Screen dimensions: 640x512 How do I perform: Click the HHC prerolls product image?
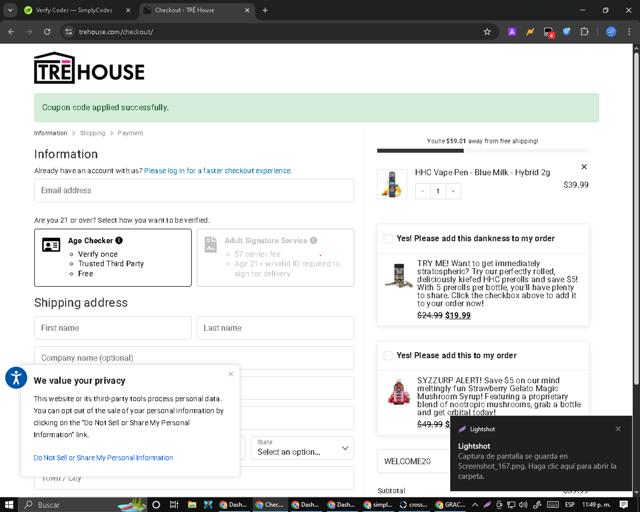(399, 276)
